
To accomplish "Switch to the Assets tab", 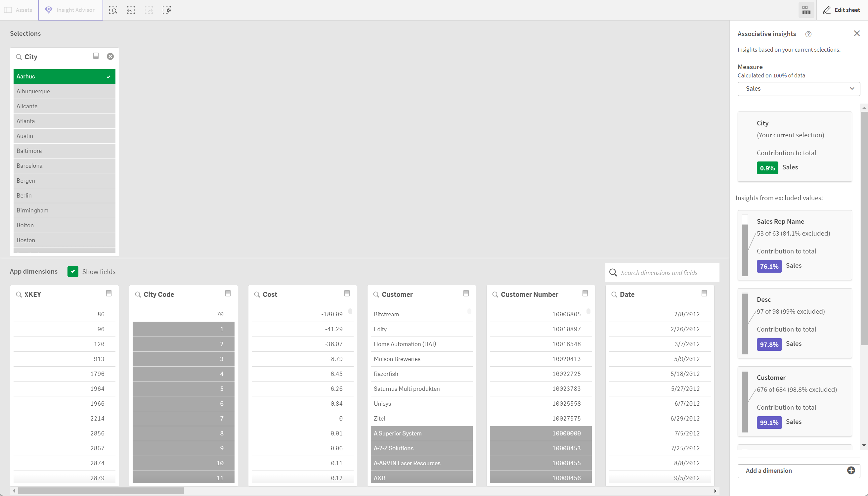I will (19, 10).
